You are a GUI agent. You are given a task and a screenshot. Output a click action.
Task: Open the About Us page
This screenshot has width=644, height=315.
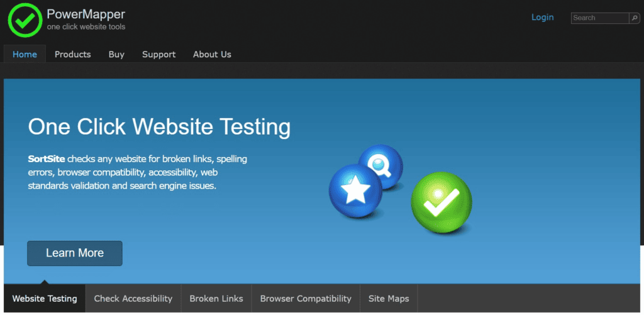click(213, 54)
